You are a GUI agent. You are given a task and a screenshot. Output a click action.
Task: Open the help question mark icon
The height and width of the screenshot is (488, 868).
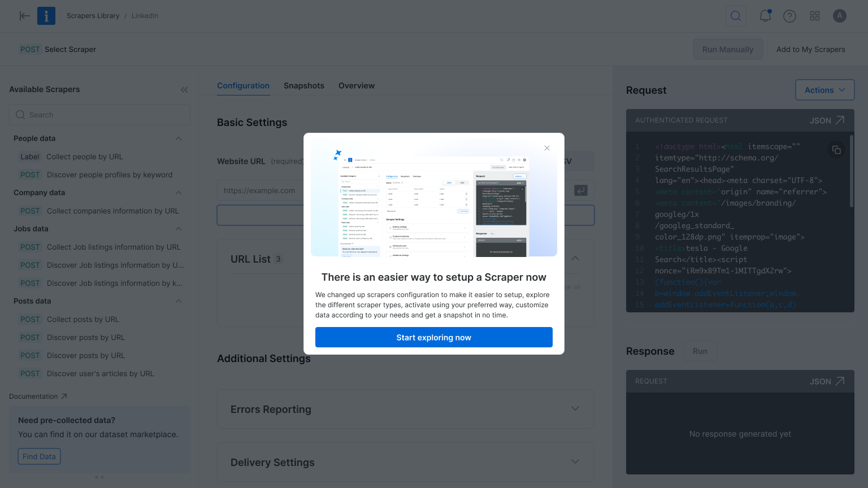click(x=789, y=16)
